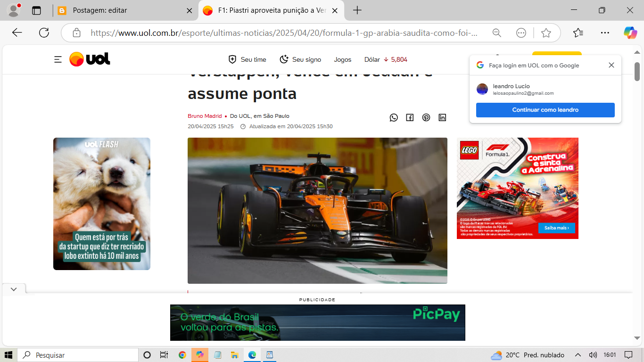Click the McLaren car article photo
Viewport: 644px width, 362px height.
[317, 210]
